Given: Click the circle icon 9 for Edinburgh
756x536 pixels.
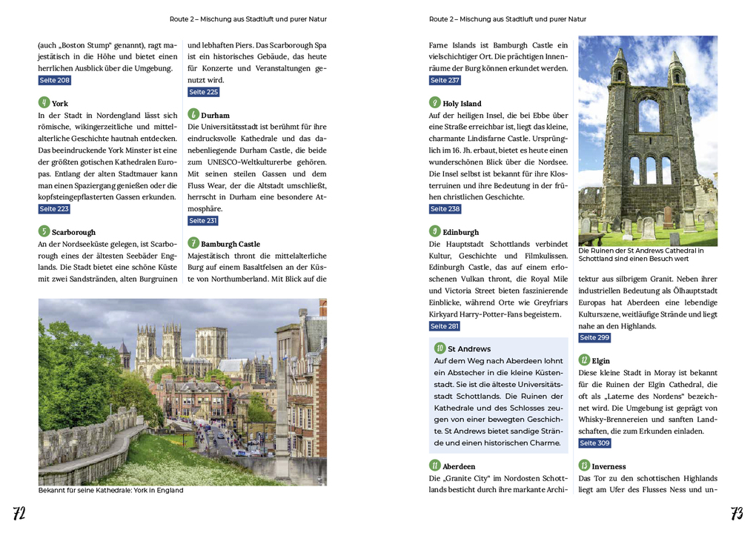Looking at the screenshot, I should click(435, 231).
